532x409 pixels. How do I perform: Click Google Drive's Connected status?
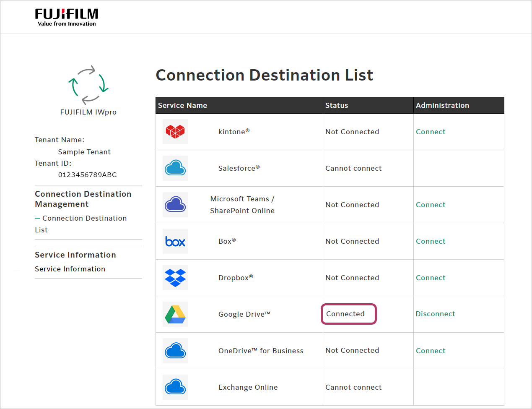click(x=345, y=314)
